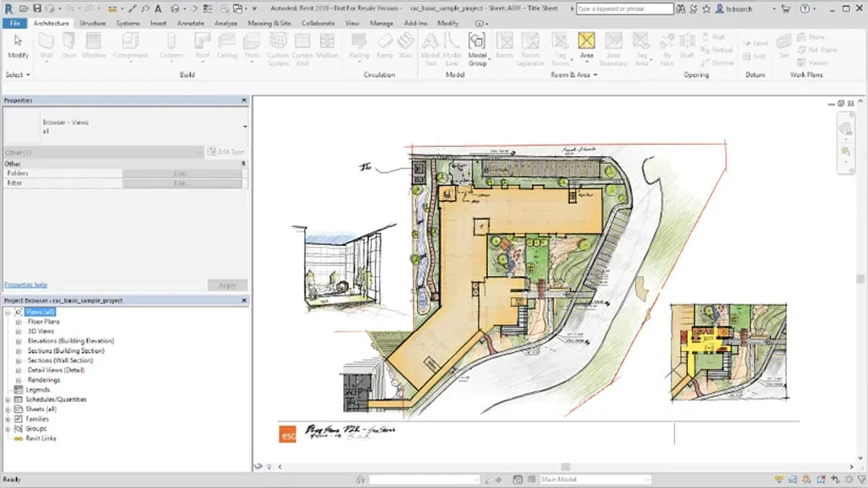Viewport: 868px width, 488px height.
Task: Switch to the Systems ribbon tab
Action: pos(128,23)
